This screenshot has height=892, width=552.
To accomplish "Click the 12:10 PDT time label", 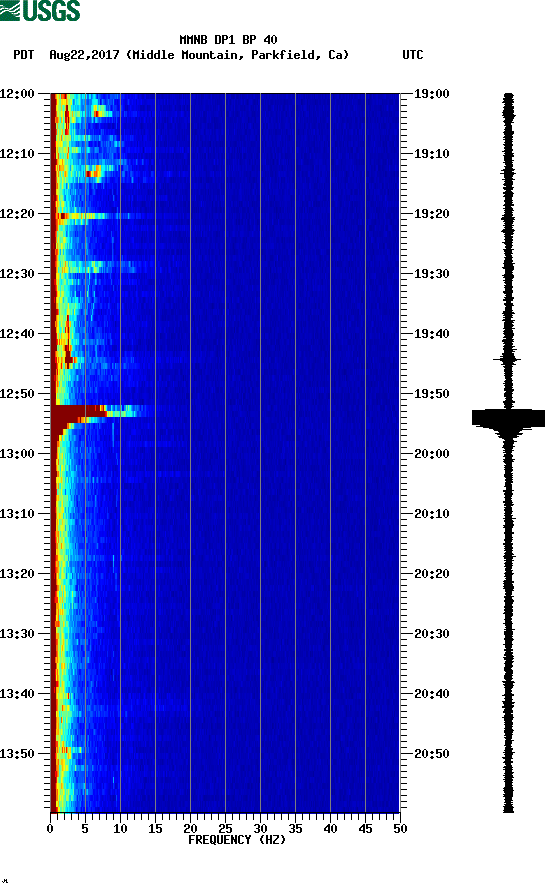I will [18, 154].
